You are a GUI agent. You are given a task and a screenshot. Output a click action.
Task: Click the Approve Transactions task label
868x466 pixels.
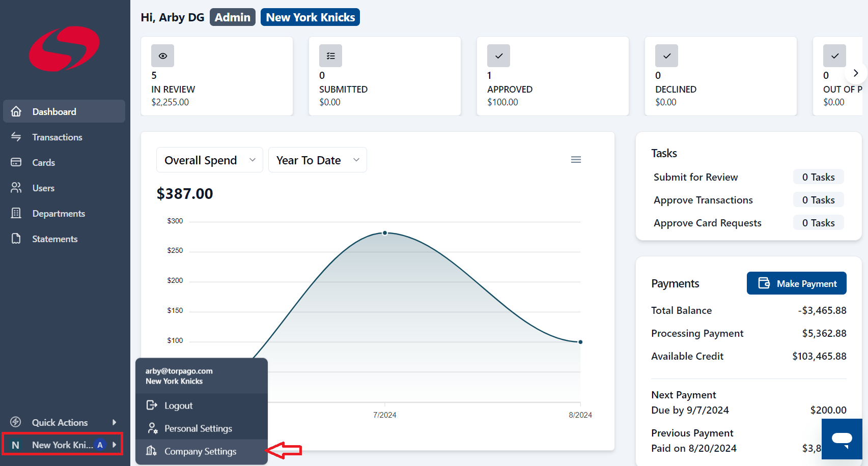point(703,200)
